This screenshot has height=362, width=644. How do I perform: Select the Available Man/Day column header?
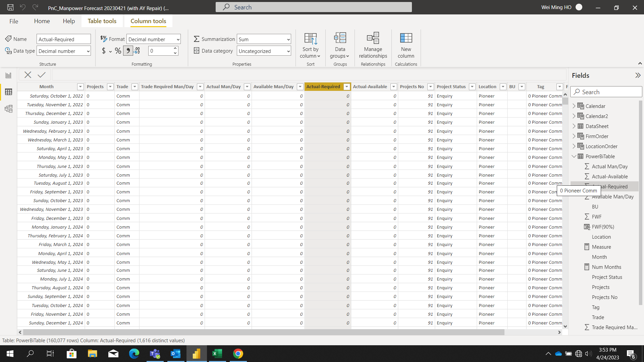click(273, 87)
